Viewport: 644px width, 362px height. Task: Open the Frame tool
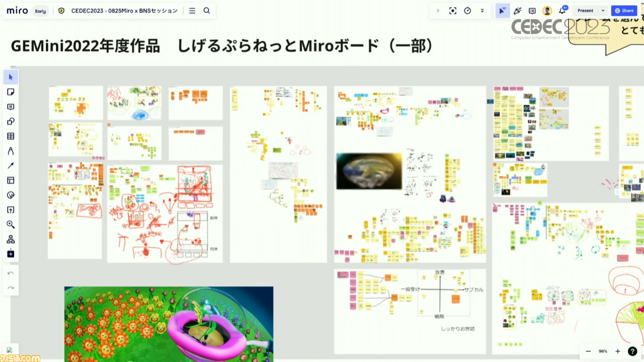click(11, 180)
